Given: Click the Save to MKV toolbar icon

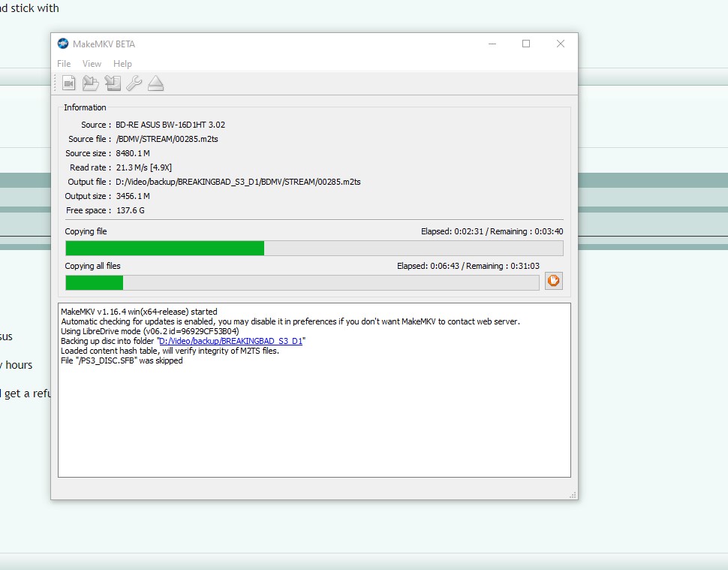Looking at the screenshot, I should pos(91,83).
